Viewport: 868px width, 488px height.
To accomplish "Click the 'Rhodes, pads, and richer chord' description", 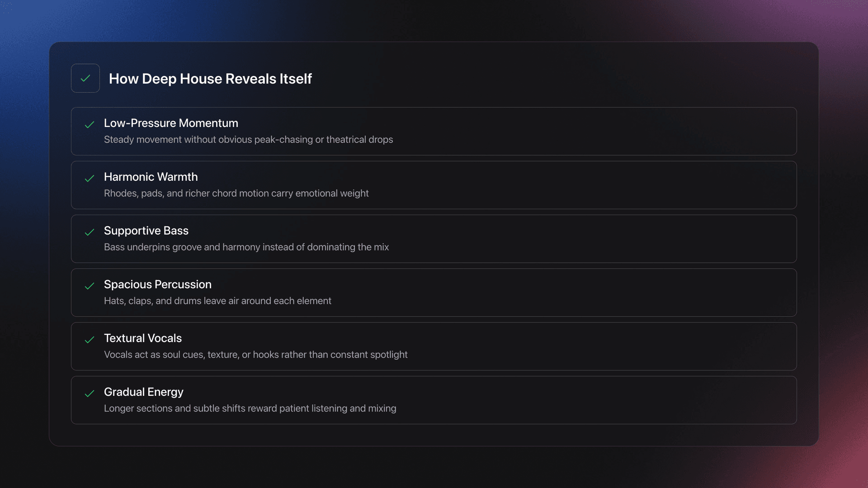I will coord(236,193).
